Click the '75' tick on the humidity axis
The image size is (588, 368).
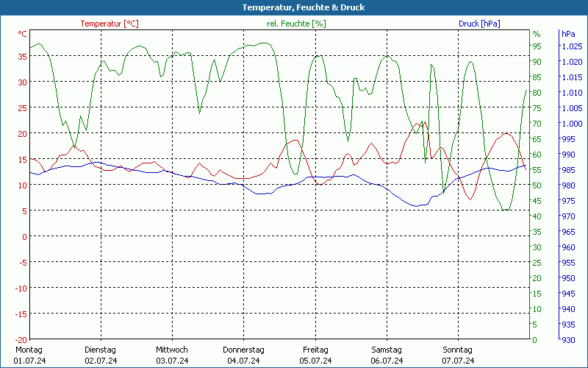(537, 108)
